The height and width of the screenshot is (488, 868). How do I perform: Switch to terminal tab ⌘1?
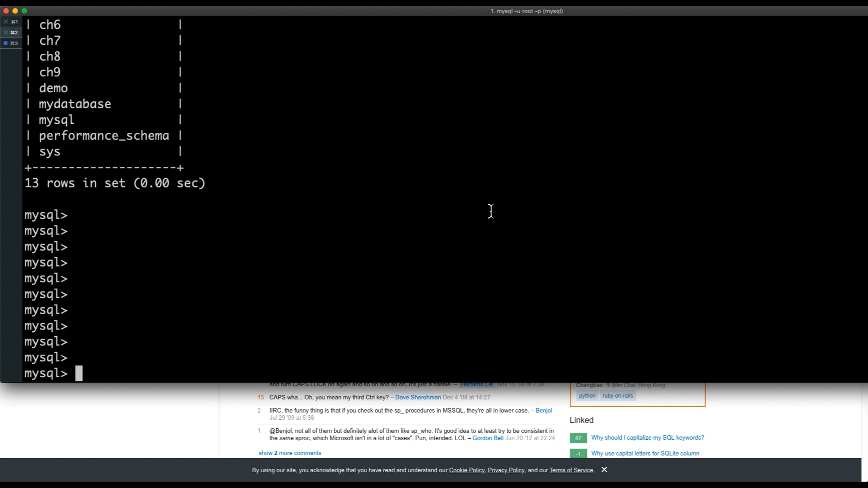(x=14, y=22)
